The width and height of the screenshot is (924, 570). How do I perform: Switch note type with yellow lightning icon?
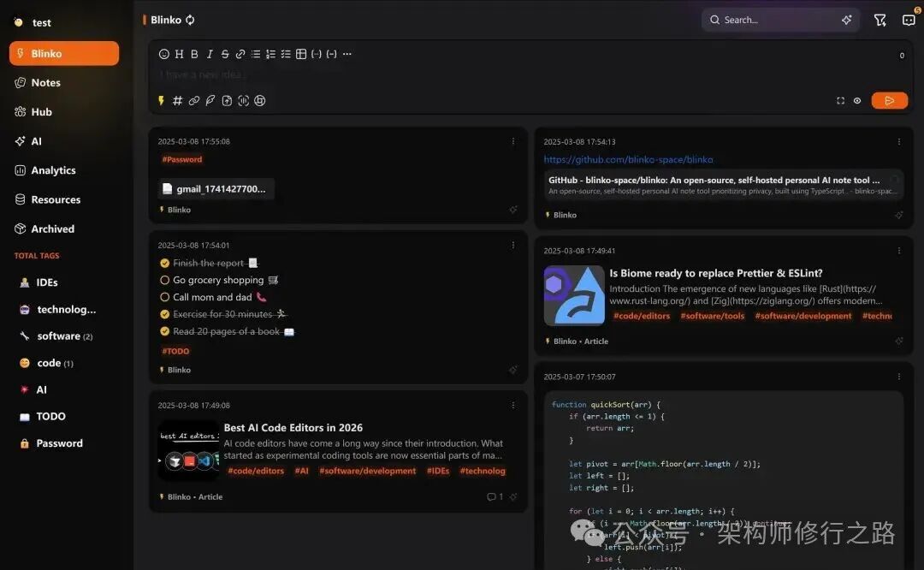tap(161, 101)
